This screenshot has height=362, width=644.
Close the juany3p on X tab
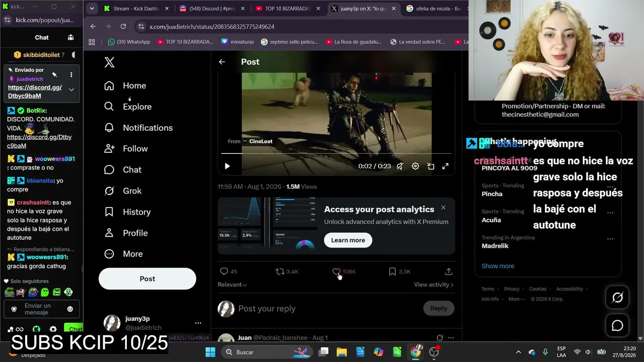pyautogui.click(x=393, y=9)
